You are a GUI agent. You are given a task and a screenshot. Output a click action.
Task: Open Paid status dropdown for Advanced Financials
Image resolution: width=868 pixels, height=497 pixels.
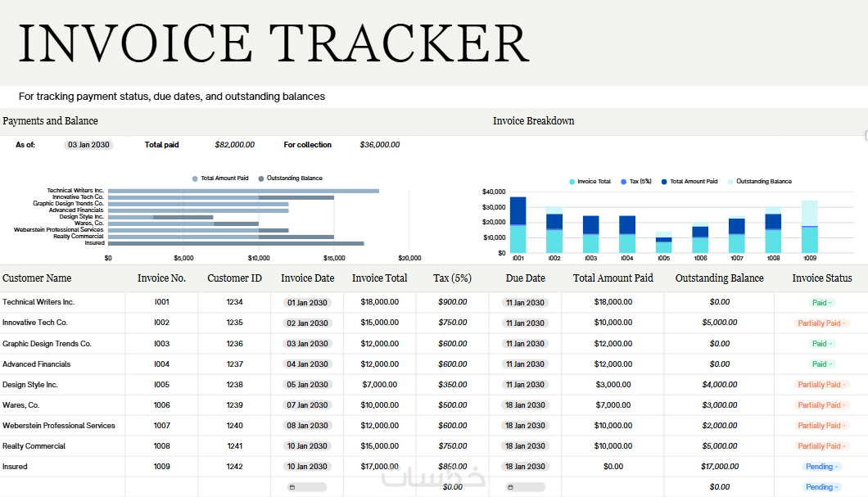click(x=821, y=364)
